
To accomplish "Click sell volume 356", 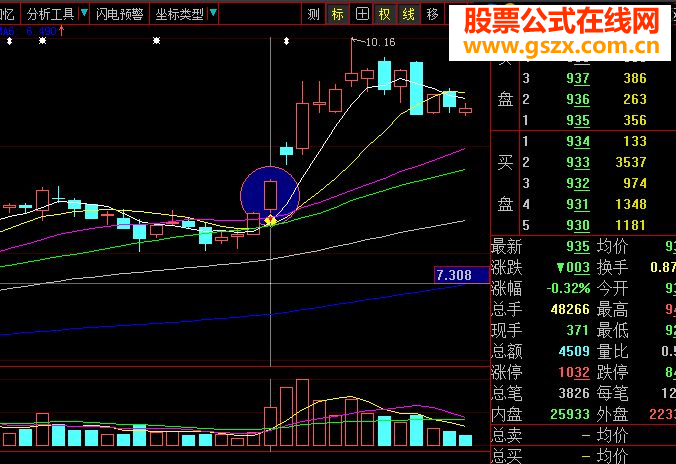I will coord(635,120).
